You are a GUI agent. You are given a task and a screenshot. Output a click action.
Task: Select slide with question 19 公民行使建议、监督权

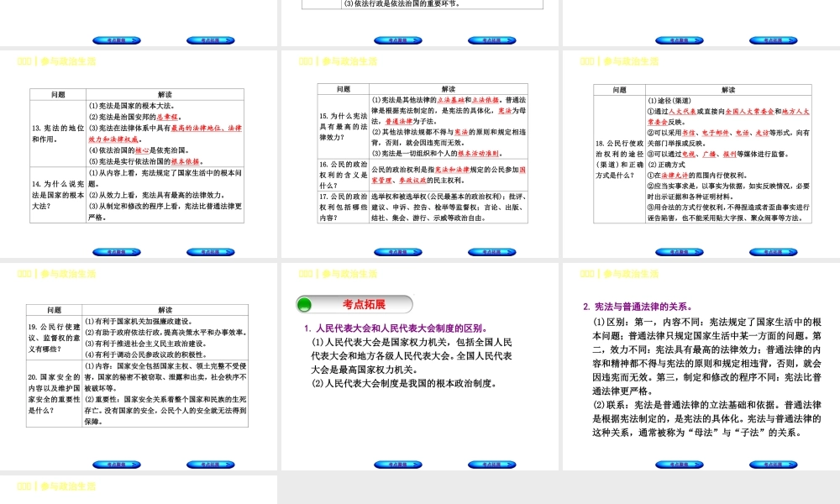click(139, 366)
